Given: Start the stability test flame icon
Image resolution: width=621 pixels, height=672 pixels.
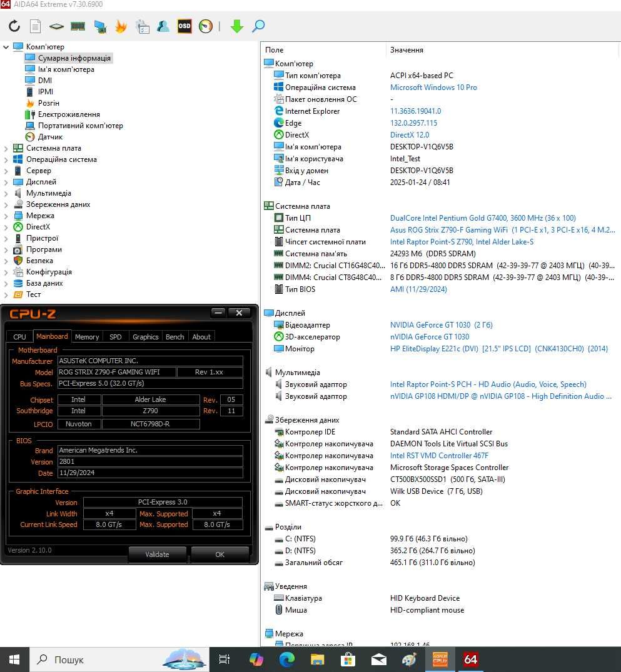Looking at the screenshot, I should click(121, 27).
